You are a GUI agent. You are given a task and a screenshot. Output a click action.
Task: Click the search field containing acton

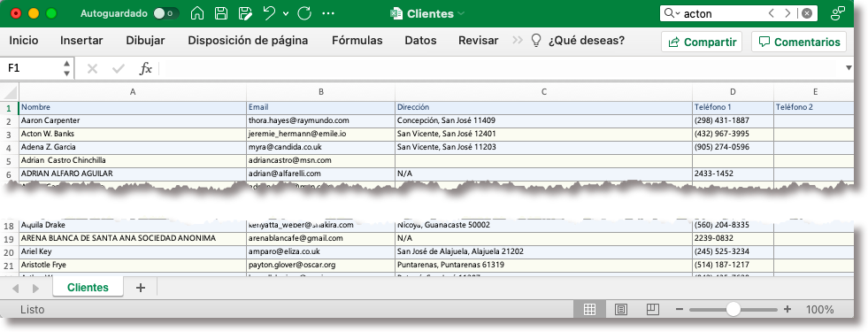click(722, 13)
